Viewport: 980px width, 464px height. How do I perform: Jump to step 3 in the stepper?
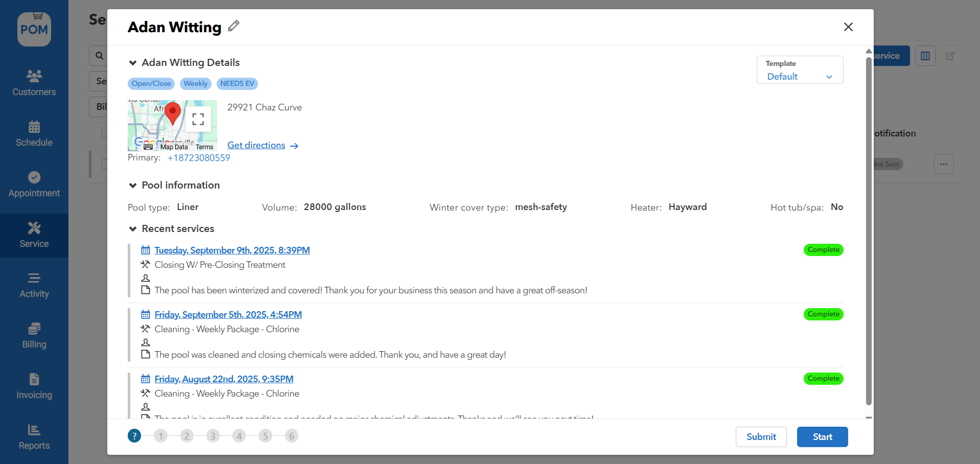coord(213,436)
